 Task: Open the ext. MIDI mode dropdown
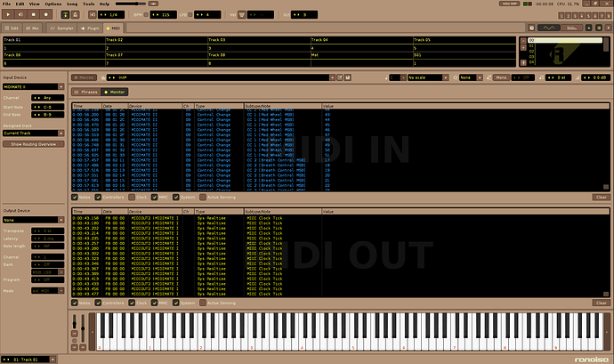(x=47, y=291)
